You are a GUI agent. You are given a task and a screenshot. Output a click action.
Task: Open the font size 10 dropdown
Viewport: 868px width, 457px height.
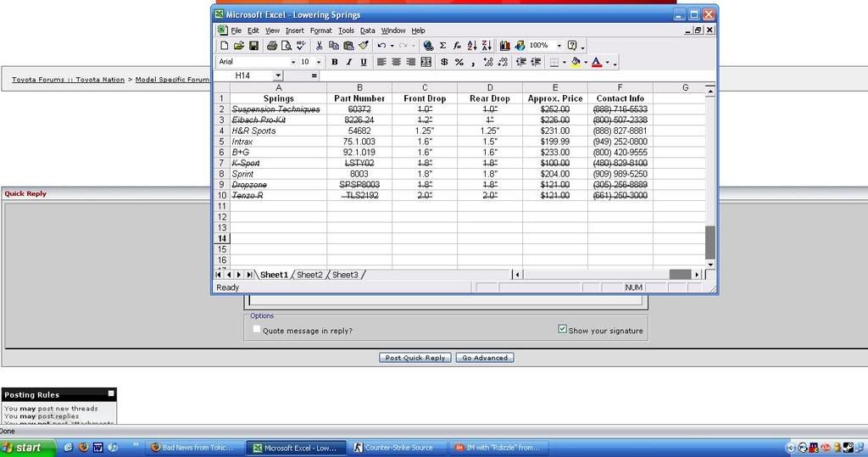(x=319, y=62)
